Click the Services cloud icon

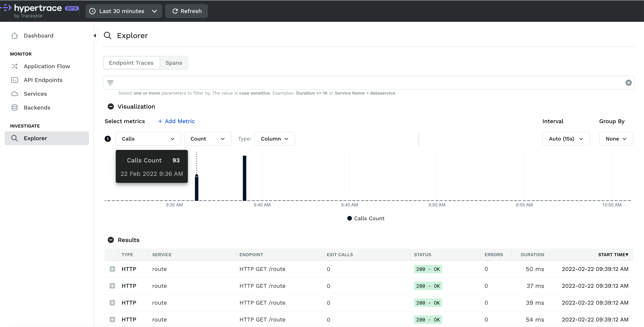[x=15, y=94]
